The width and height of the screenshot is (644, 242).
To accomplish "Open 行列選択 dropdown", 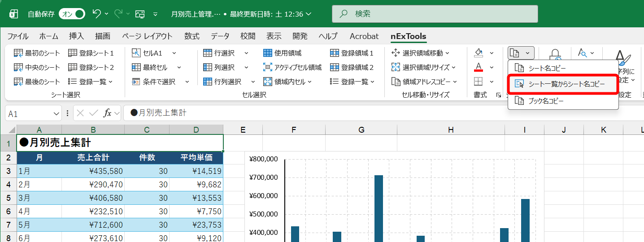I will click(x=253, y=82).
